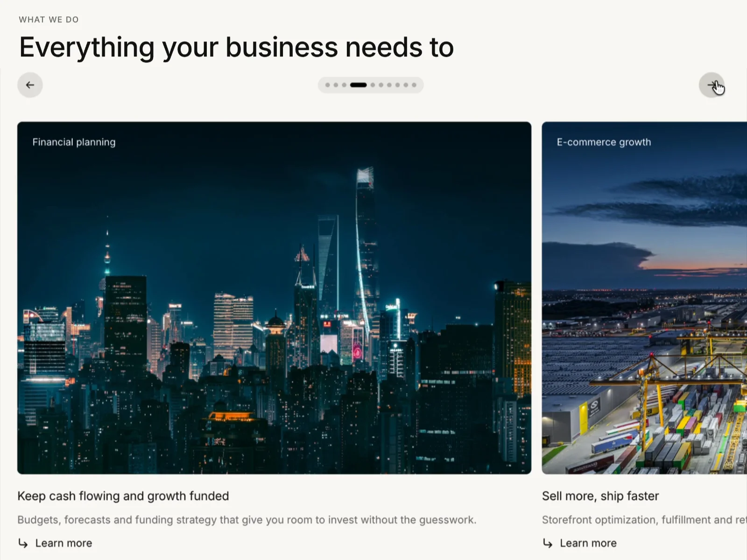The width and height of the screenshot is (747, 560).
Task: Click the 'Storefront optimization, fulfillment' description
Action: point(644,520)
